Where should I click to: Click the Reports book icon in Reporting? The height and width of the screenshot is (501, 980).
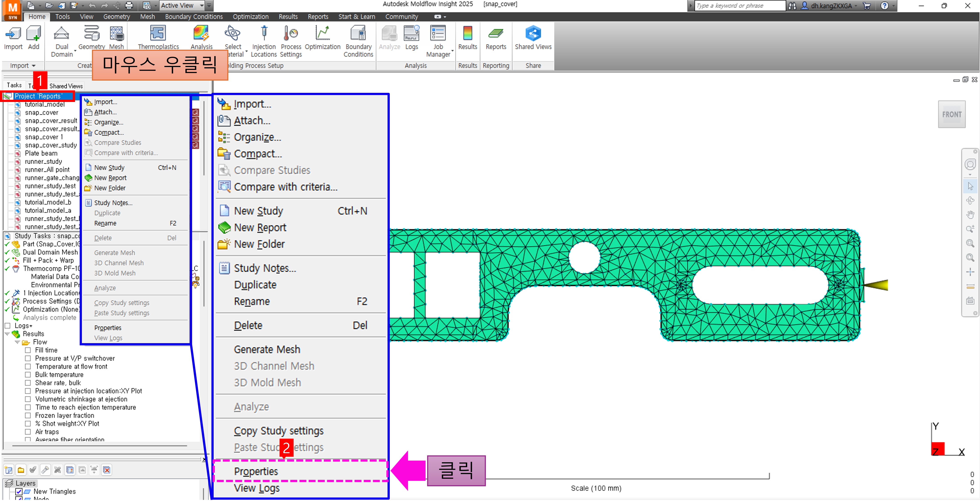coord(496,33)
